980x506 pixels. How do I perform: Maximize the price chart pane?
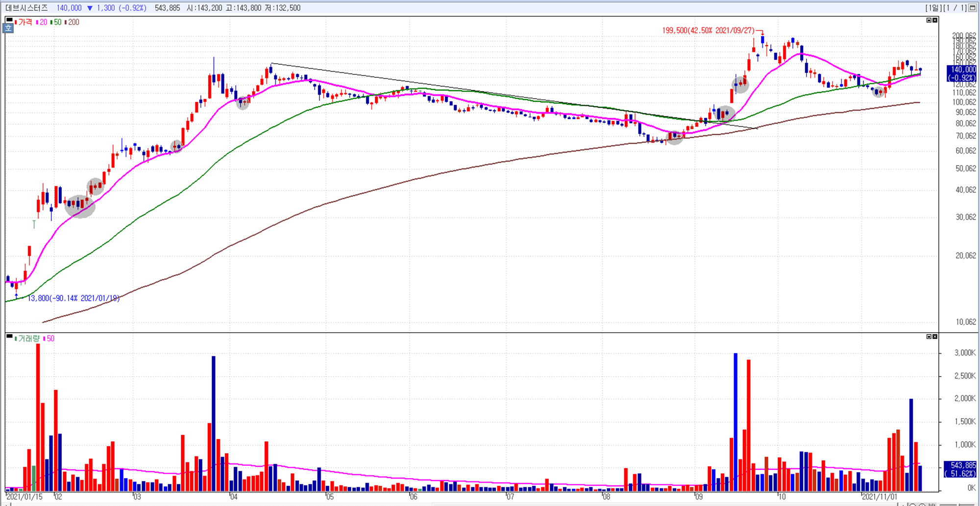pyautogui.click(x=929, y=20)
